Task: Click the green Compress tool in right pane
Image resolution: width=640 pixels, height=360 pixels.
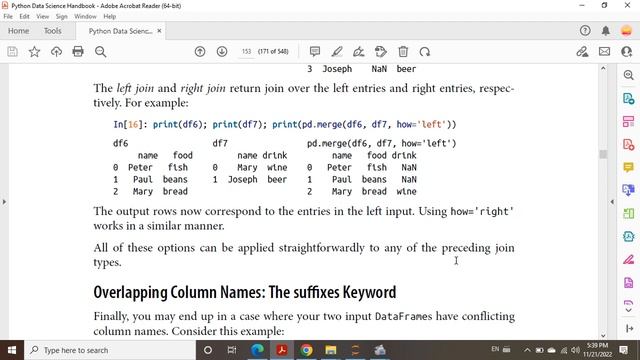Action: 629,213
